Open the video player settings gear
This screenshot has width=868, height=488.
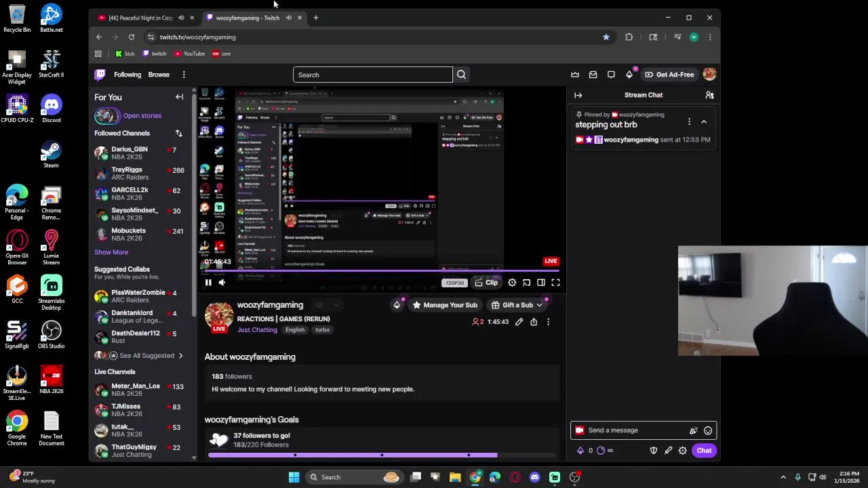point(512,283)
